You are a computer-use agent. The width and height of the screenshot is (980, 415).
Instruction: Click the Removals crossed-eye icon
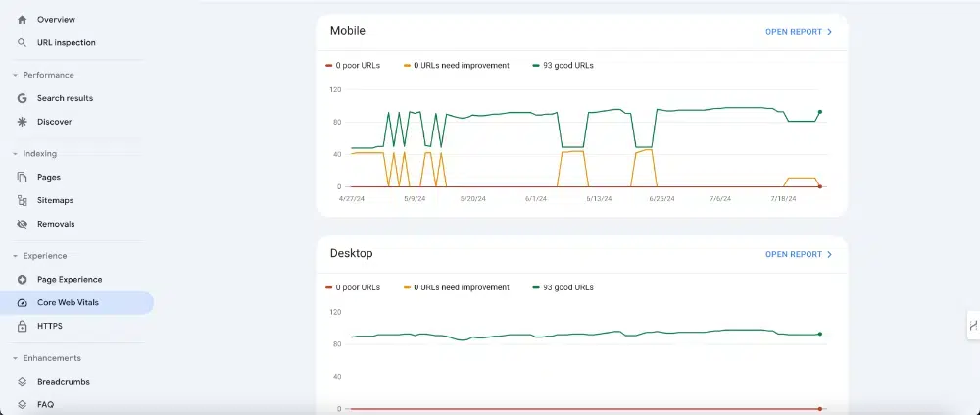23,224
